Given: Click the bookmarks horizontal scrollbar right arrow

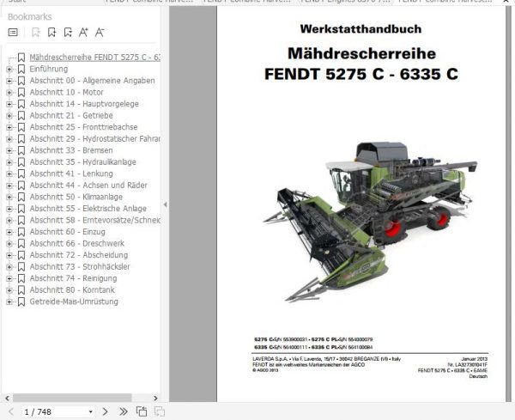Looking at the screenshot, I should tap(155, 398).
